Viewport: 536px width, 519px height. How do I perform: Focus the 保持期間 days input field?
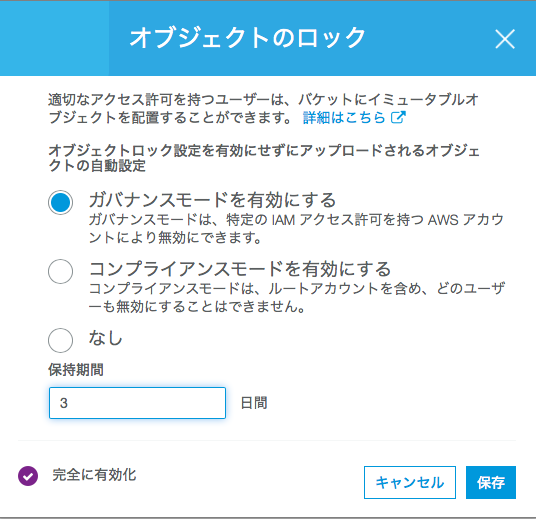click(x=137, y=403)
